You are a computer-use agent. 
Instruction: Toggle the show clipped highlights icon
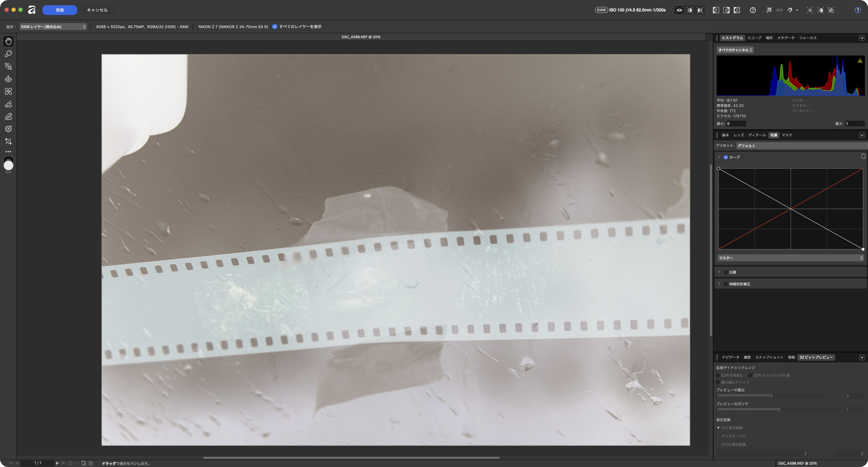[810, 10]
